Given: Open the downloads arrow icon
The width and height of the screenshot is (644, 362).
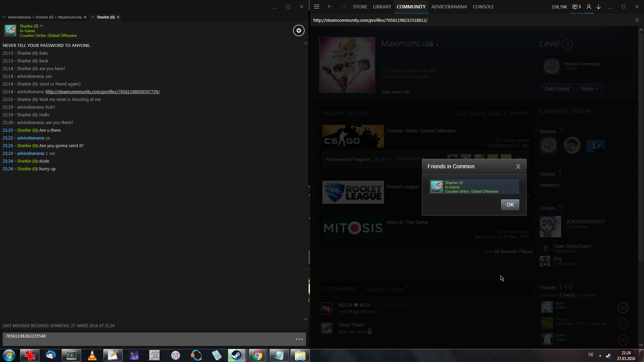Looking at the screenshot, I should (598, 7).
